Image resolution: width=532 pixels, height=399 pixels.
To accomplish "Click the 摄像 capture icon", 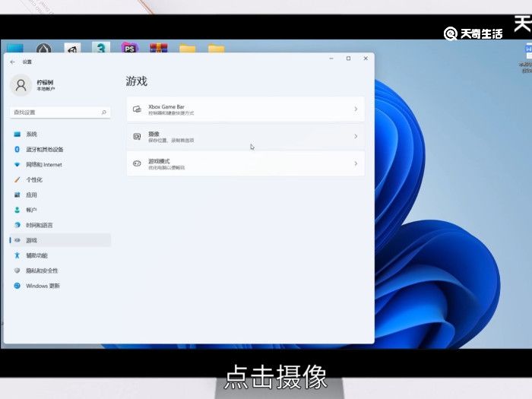I will tap(137, 136).
